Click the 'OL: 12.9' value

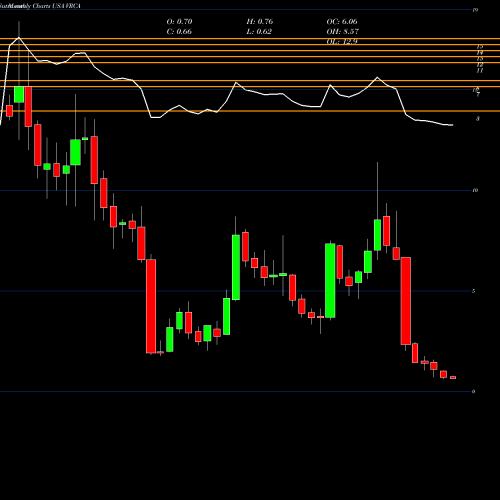pyautogui.click(x=342, y=42)
